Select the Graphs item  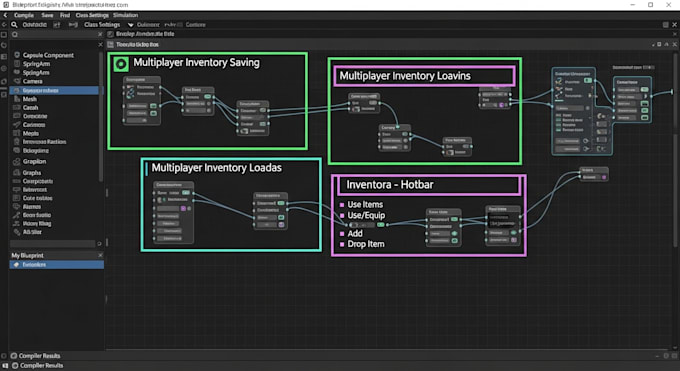coord(32,173)
